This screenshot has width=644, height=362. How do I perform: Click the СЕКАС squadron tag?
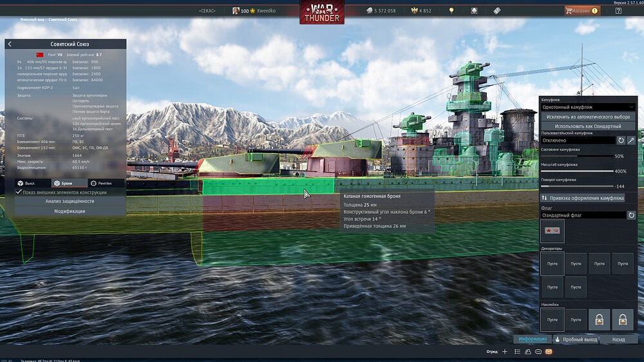207,11
